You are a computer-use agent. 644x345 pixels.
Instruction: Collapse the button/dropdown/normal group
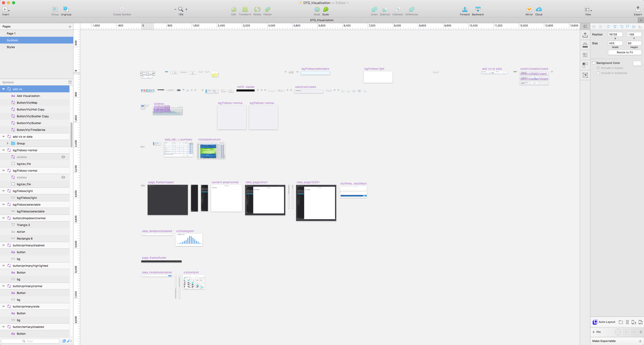[x=4, y=218]
